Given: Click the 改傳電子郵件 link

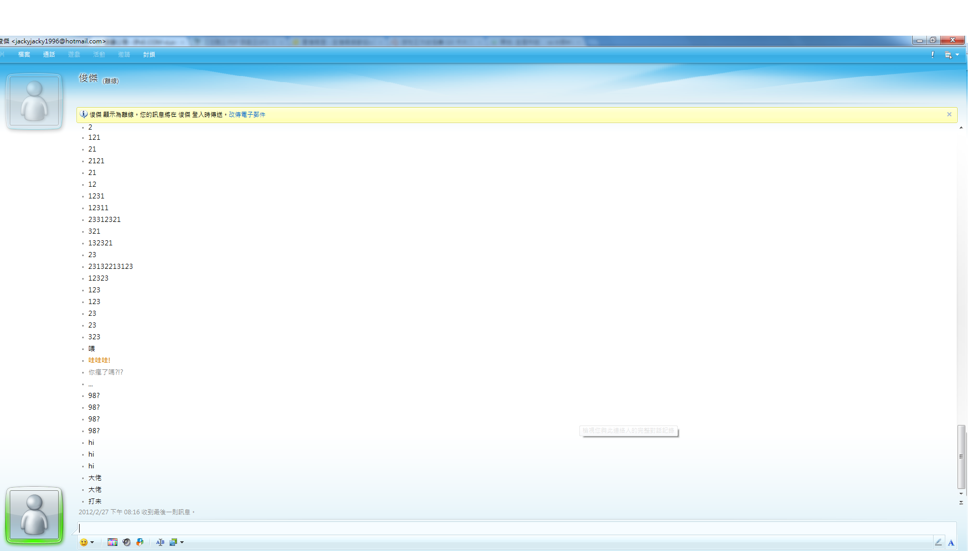Looking at the screenshot, I should coord(247,115).
